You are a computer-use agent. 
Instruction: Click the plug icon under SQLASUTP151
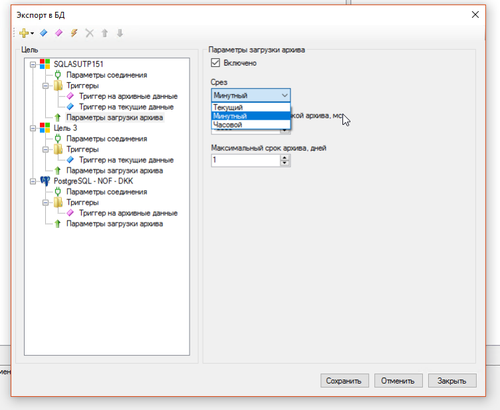coord(58,75)
